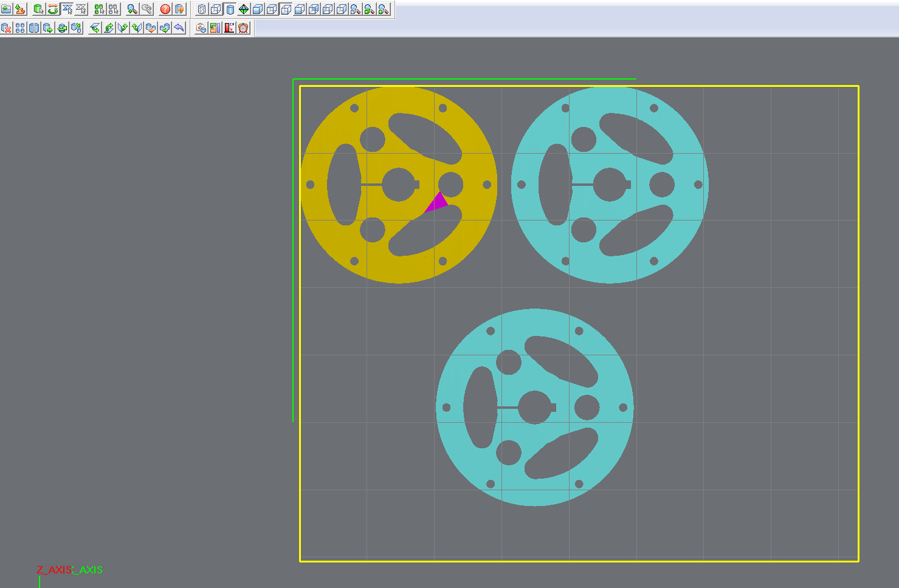Click the delete part icon with red X

(x=6, y=28)
